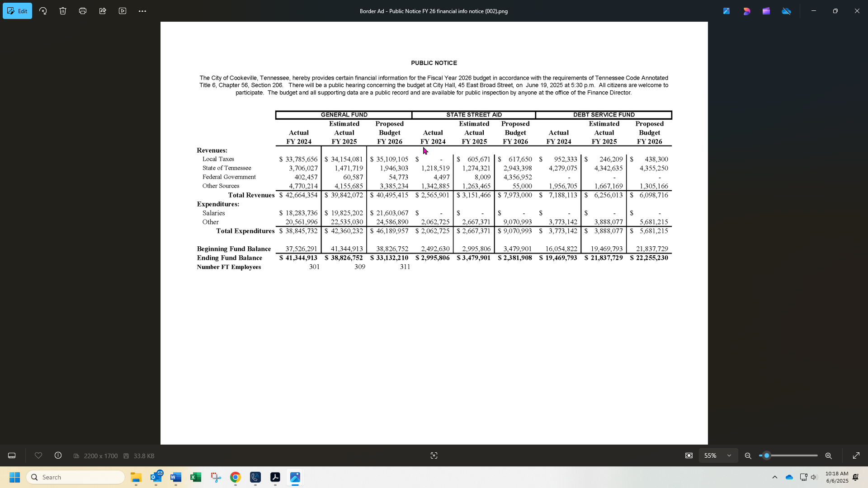Print the image with printer icon

[83, 11]
